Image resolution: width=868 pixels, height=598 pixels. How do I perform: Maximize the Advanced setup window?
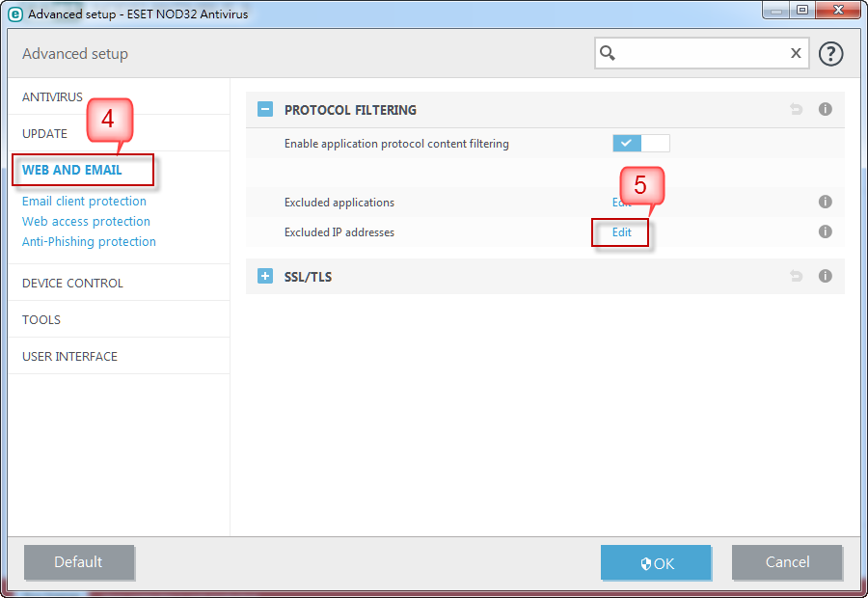click(802, 10)
